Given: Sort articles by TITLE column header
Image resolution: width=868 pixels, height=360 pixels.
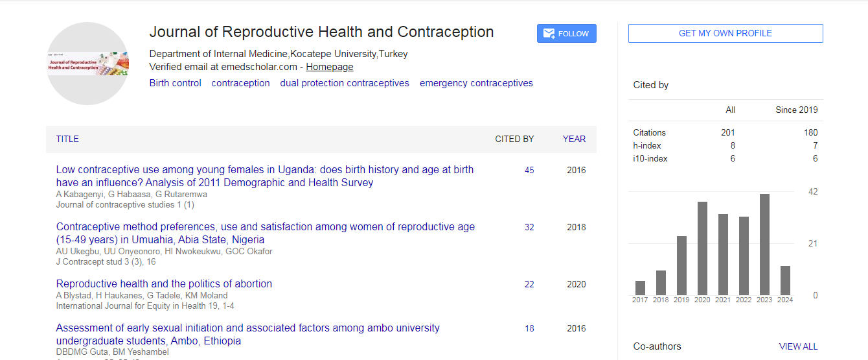Looking at the screenshot, I should pyautogui.click(x=67, y=139).
